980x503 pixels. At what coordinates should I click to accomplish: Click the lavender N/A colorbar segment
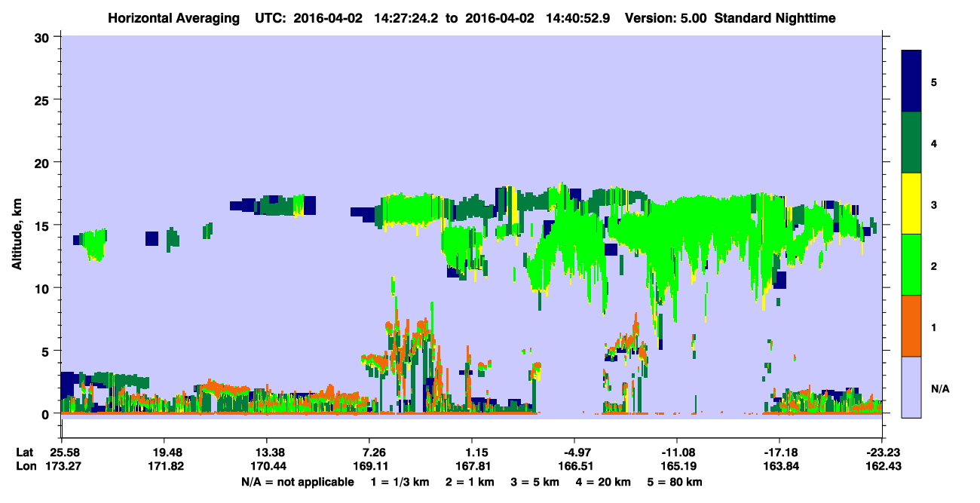(911, 386)
